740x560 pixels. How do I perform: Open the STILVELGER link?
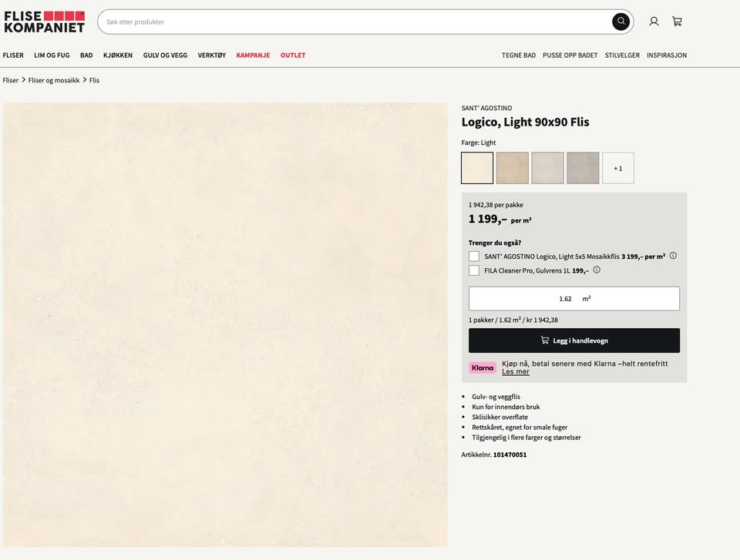[x=623, y=55]
